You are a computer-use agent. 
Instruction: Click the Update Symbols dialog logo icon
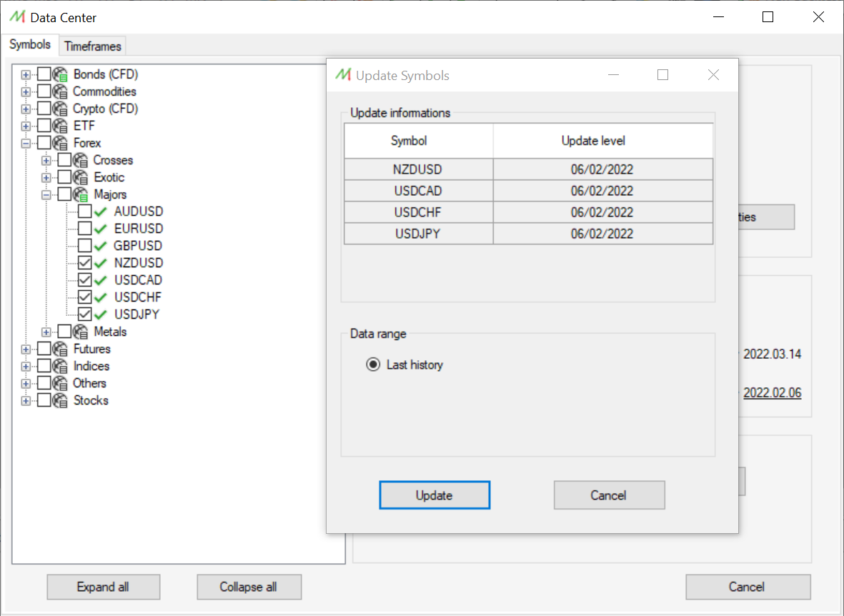344,75
